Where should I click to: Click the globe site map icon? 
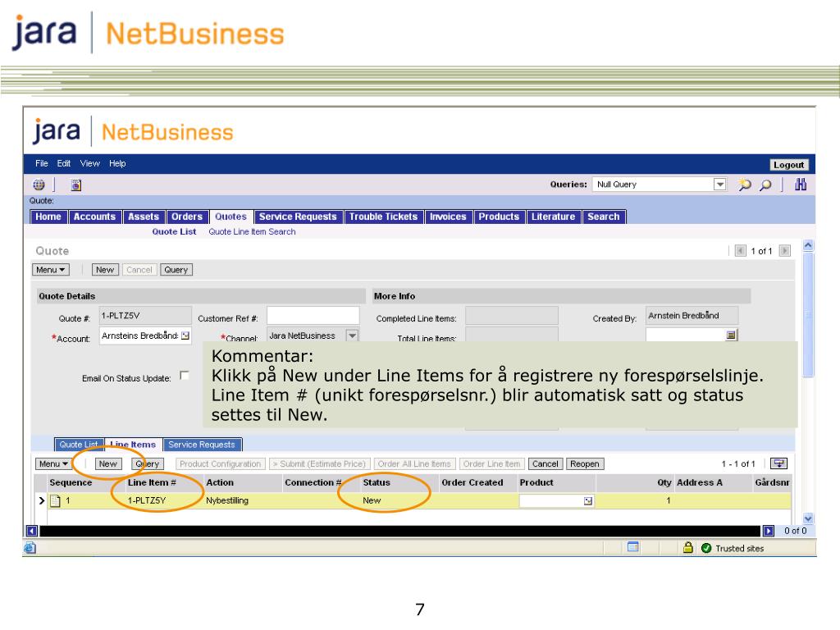click(39, 185)
